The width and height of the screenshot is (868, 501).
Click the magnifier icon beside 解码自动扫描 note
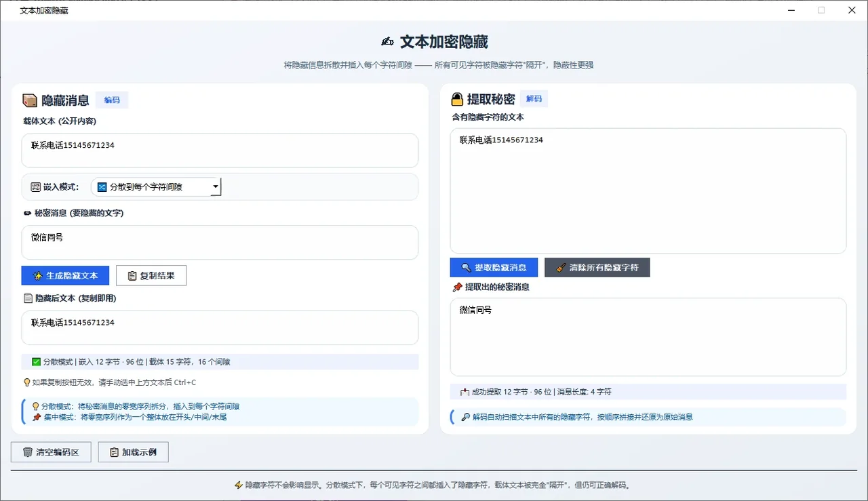(465, 417)
